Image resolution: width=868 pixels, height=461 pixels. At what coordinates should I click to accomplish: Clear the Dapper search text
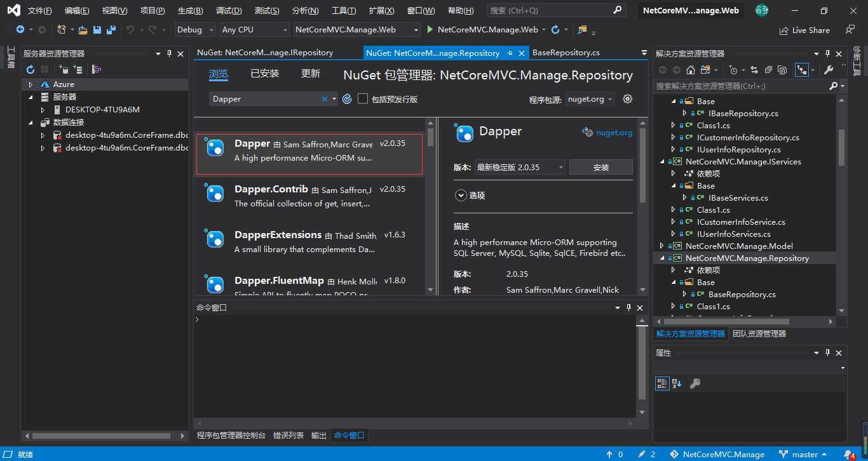tap(325, 98)
